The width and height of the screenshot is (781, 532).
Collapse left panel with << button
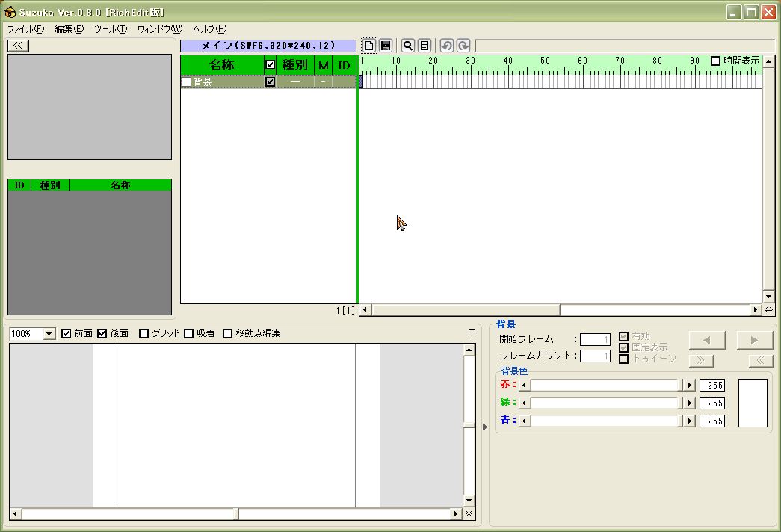[x=18, y=46]
